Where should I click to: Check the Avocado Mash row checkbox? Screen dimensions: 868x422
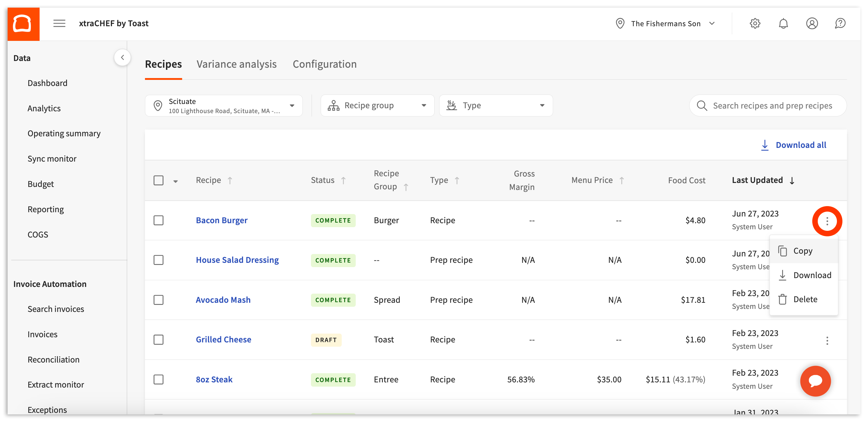(158, 300)
